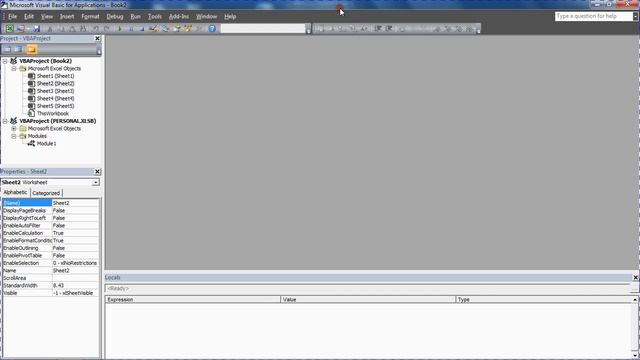This screenshot has width=640, height=360.
Task: Select Sheet3 (Sheet3) in project tree
Action: (56, 91)
